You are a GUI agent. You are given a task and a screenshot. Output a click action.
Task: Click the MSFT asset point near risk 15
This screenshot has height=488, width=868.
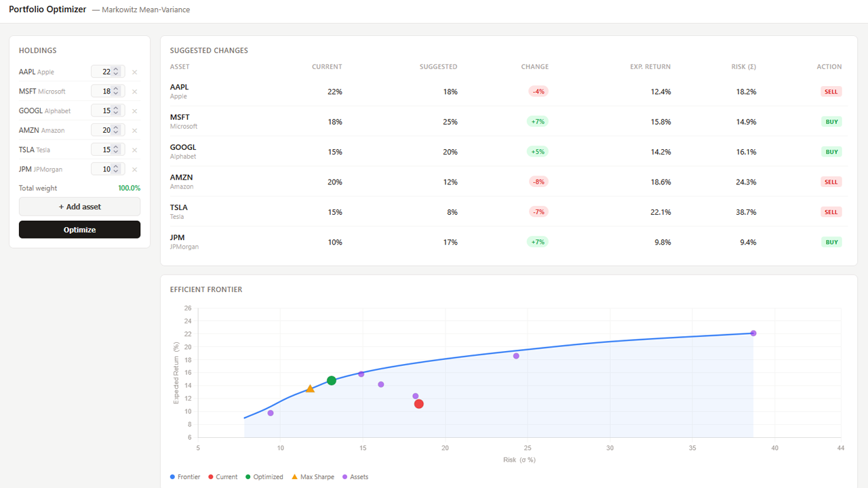point(361,374)
